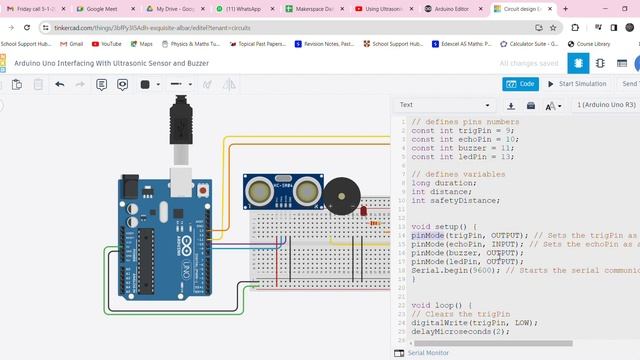This screenshot has width=640, height=360.
Task: Click the Redo arrow icon
Action: pyautogui.click(x=80, y=84)
